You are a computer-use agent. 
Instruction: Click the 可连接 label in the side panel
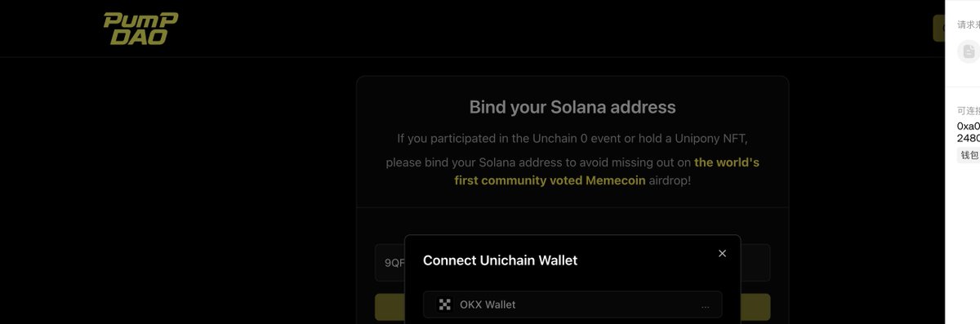[969, 111]
